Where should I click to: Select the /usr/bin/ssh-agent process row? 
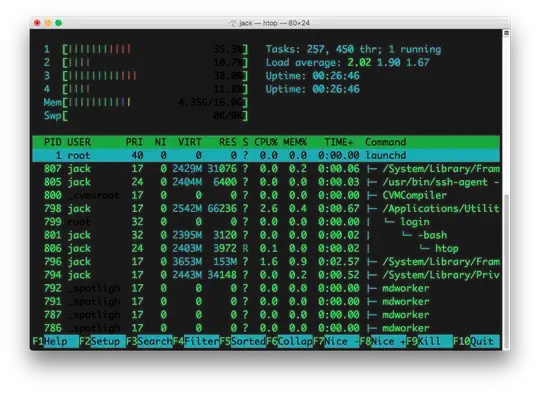266,182
